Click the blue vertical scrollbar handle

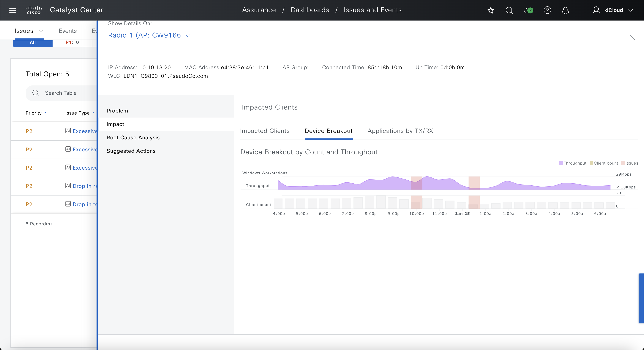(641, 298)
